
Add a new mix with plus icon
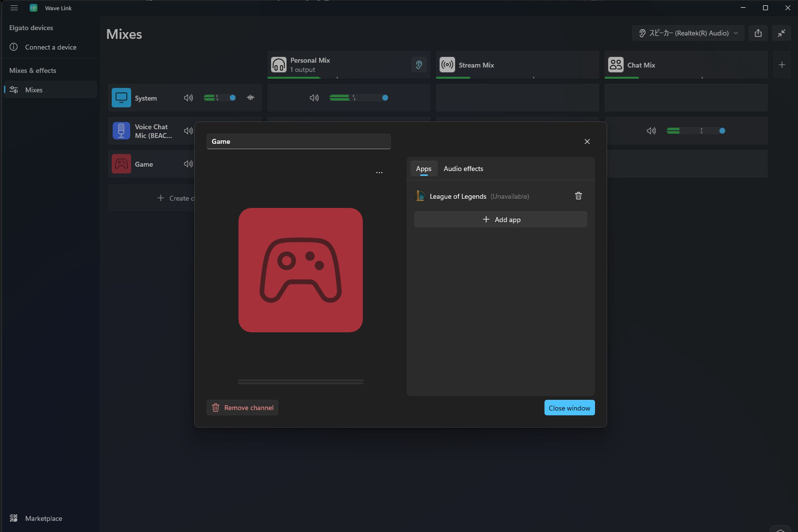781,65
